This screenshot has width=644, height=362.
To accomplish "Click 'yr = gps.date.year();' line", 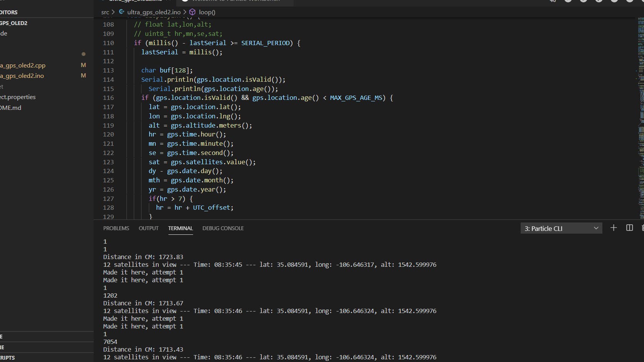I will (187, 189).
